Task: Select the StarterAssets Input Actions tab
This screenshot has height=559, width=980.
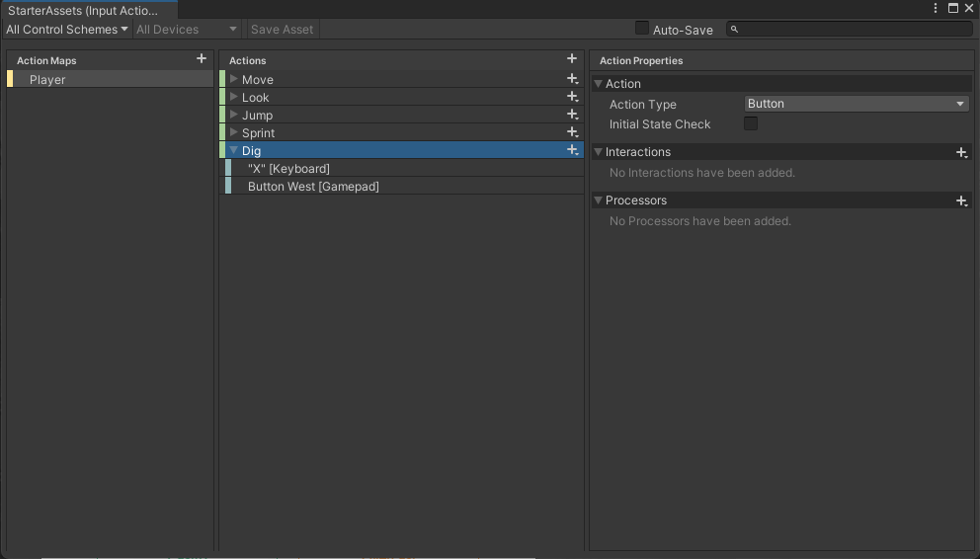Action: [83, 10]
